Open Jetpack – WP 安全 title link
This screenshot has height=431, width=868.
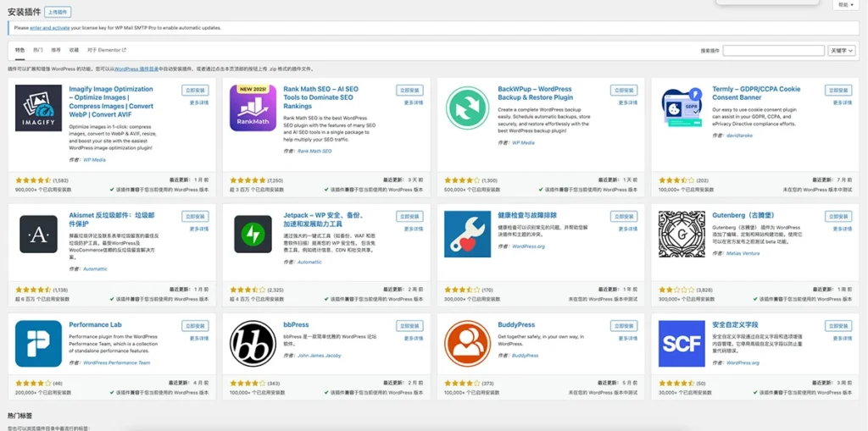tap(322, 219)
